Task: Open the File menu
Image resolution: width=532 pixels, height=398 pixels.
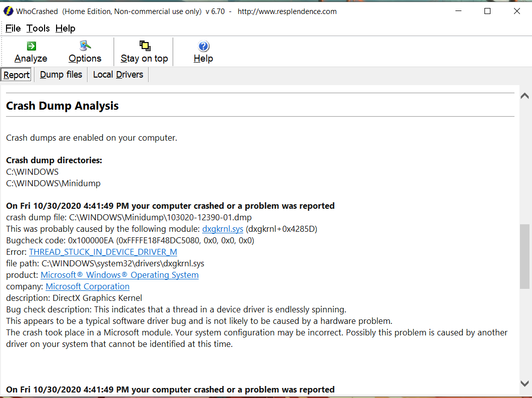Action: pos(13,28)
